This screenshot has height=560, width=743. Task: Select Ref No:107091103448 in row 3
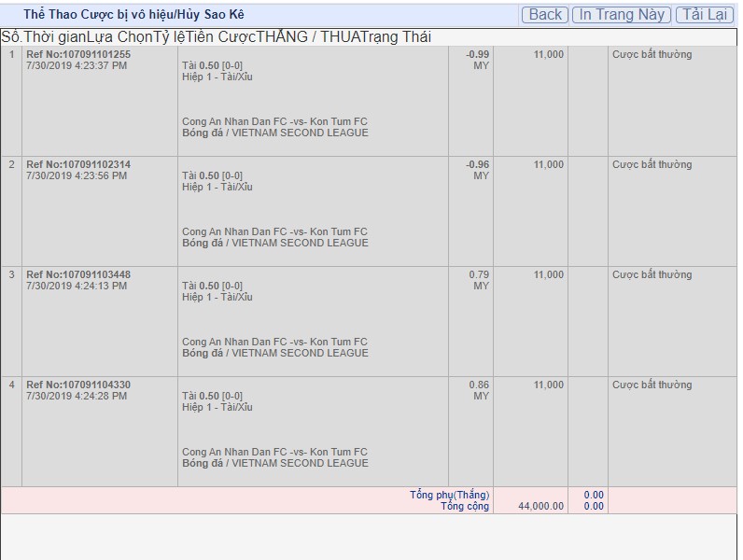coord(78,274)
